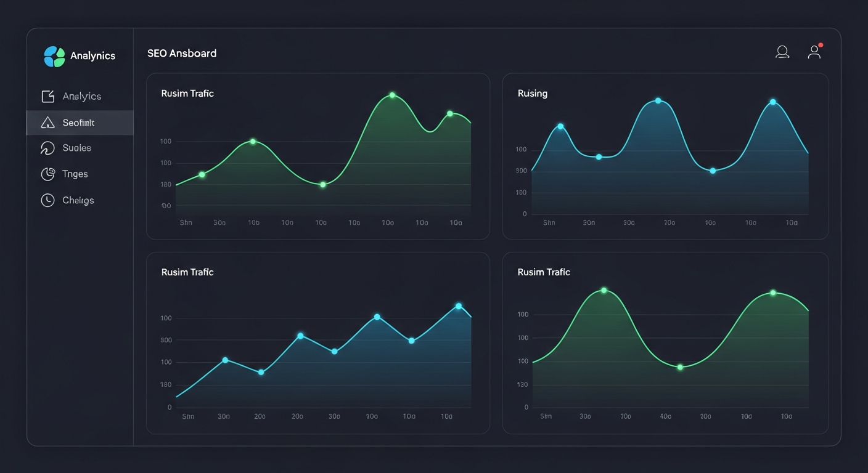Open the user profile icon without red dot
This screenshot has height=473, width=868.
[x=782, y=52]
